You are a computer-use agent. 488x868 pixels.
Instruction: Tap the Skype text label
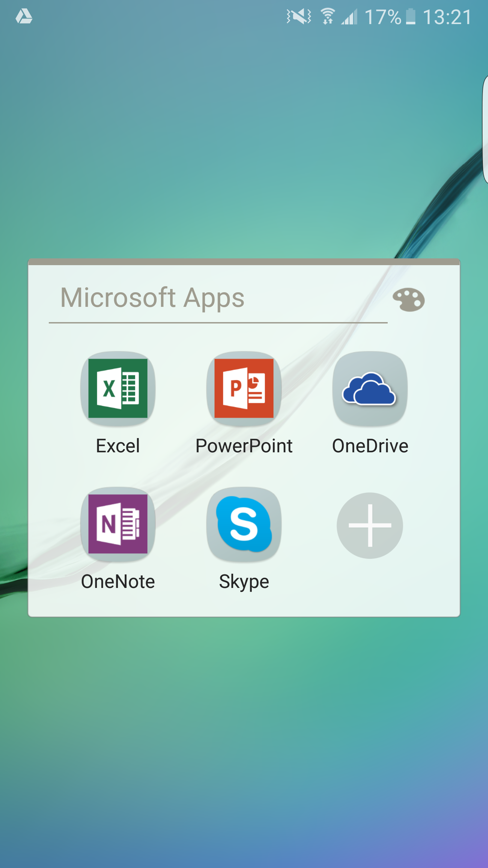(244, 581)
